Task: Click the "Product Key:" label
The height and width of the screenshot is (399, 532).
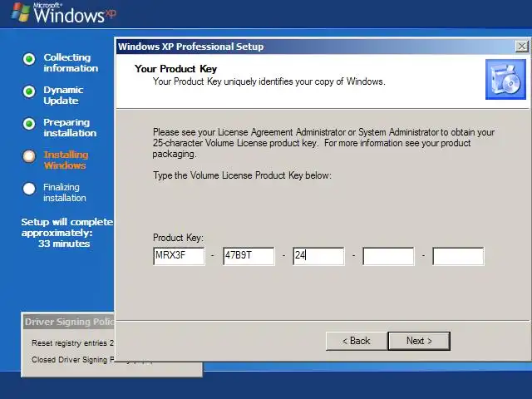Action: 178,238
